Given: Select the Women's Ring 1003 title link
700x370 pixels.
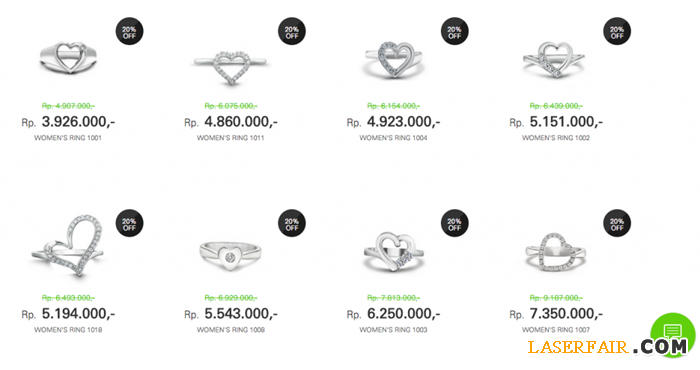Looking at the screenshot, I should pos(393,330).
